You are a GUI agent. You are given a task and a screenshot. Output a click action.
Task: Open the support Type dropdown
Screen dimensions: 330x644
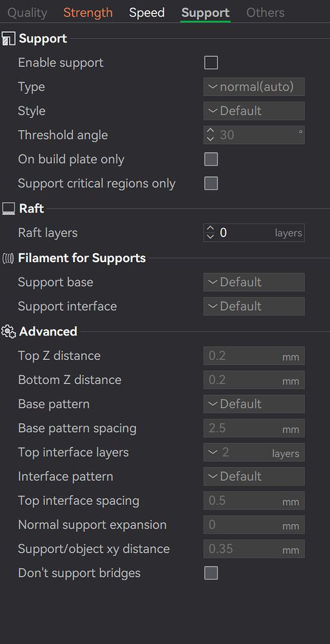[254, 87]
